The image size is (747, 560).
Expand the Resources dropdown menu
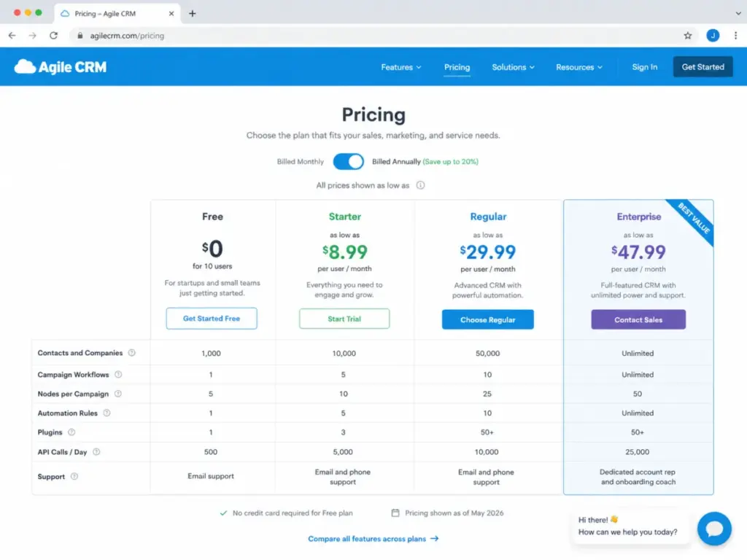click(579, 67)
